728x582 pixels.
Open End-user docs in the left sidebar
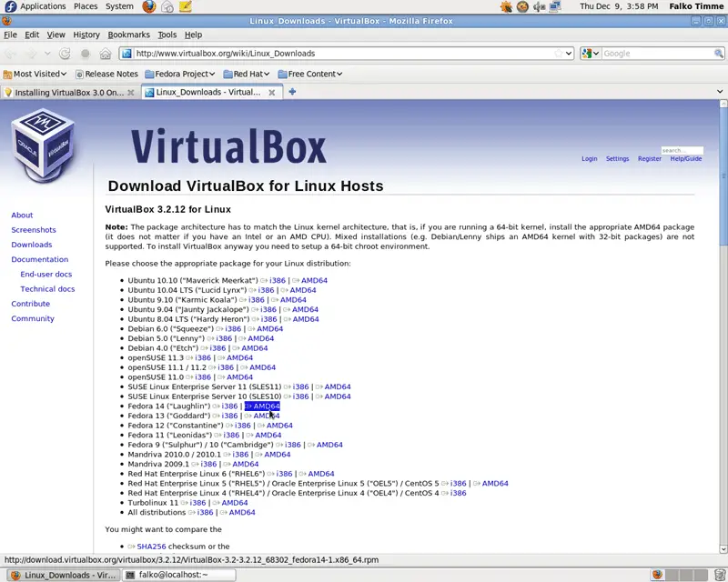click(46, 275)
